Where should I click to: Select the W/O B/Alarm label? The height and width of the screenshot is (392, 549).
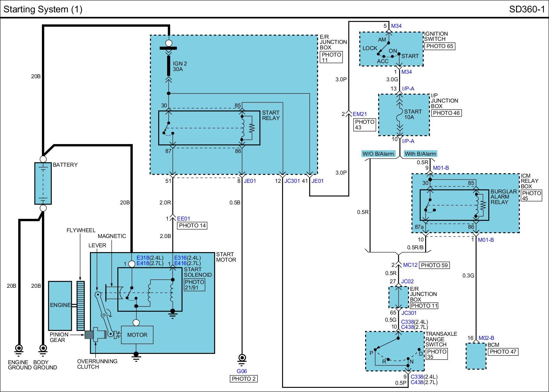378,154
